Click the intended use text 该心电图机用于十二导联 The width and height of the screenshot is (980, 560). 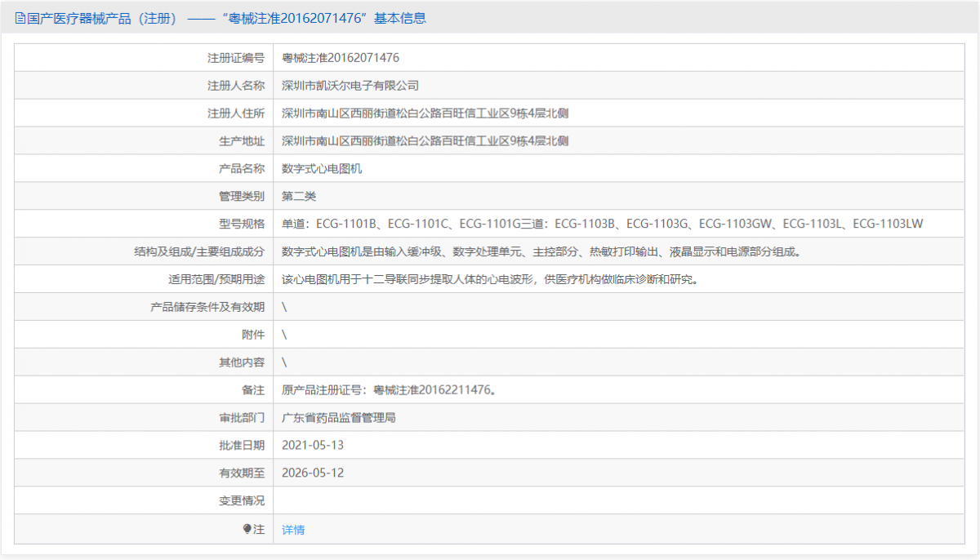click(492, 280)
